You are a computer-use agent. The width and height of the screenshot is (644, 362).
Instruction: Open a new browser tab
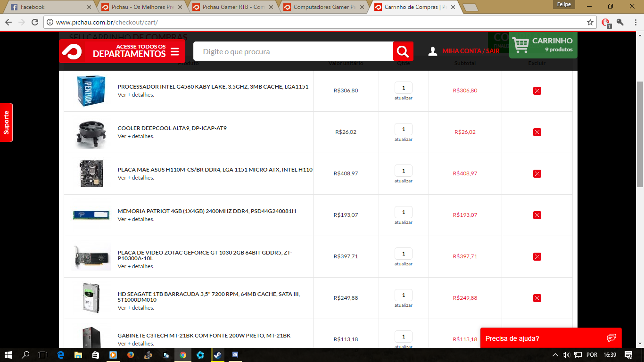point(470,7)
